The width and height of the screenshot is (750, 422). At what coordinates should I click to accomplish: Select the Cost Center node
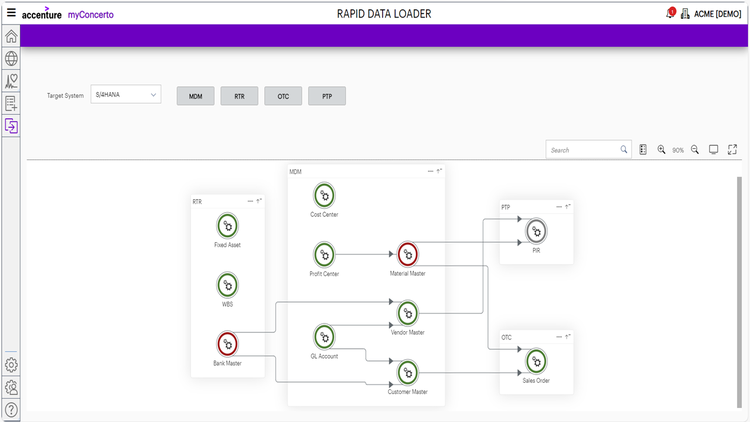[x=324, y=195]
